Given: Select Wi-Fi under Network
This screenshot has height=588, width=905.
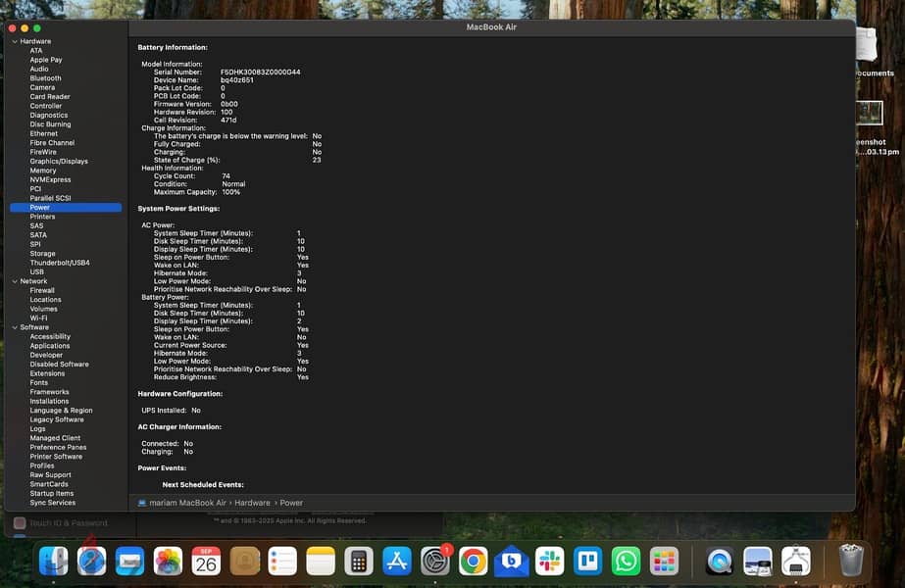Looking at the screenshot, I should [x=38, y=318].
